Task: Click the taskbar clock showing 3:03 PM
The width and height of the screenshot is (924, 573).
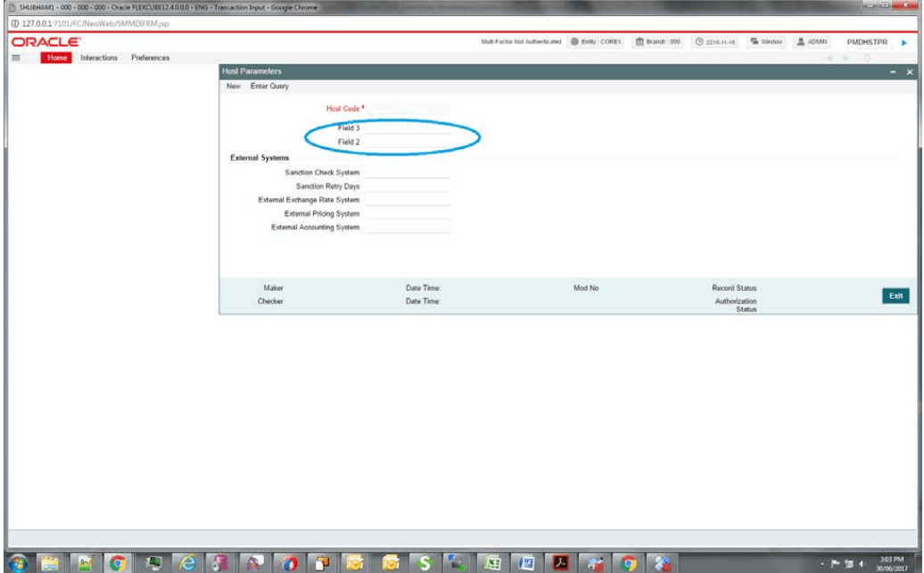Action: (891, 563)
